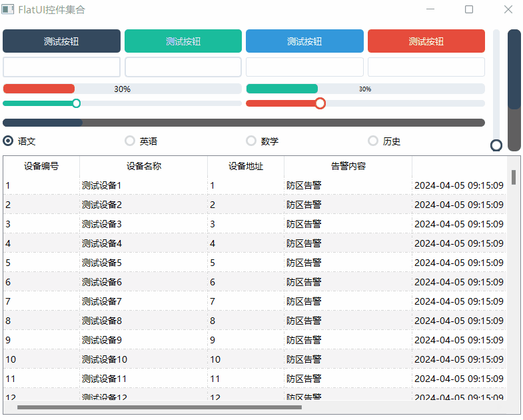Focus the text field under the green button
This screenshot has height=420, width=523.
point(183,67)
